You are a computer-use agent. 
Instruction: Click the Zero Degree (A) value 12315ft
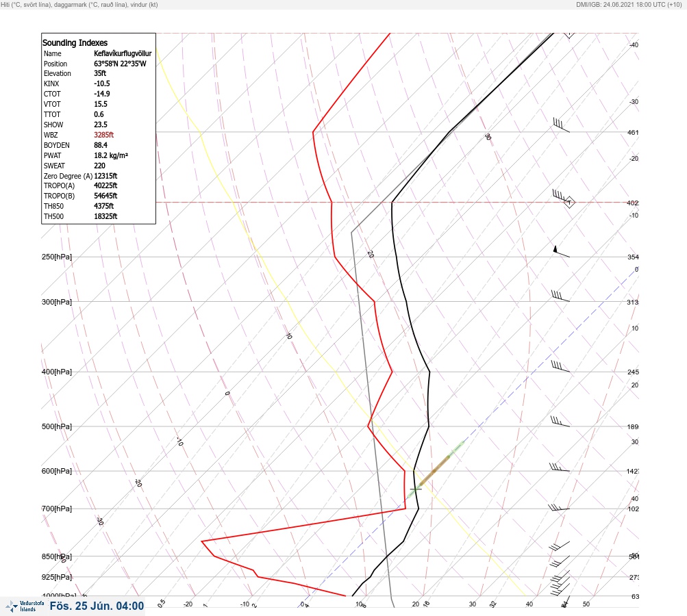(105, 176)
